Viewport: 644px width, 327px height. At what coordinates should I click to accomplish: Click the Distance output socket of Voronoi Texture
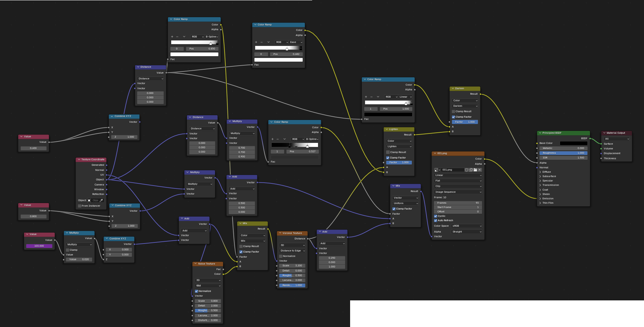click(308, 238)
